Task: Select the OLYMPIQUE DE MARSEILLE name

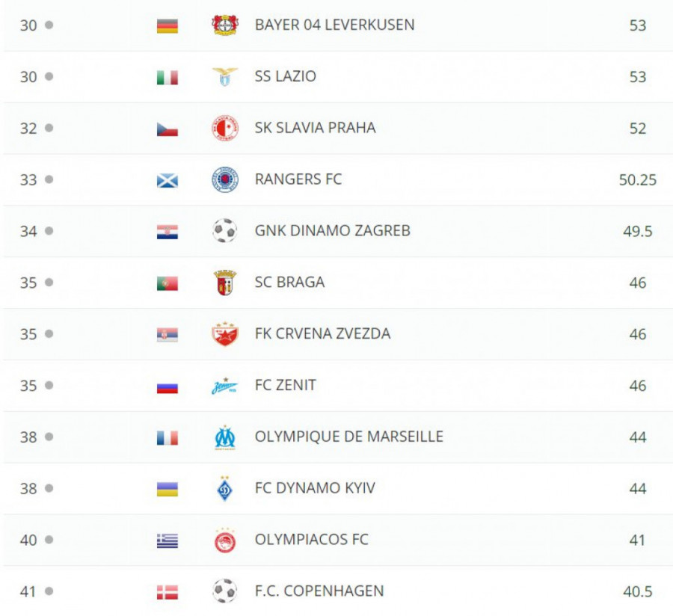Action: click(348, 437)
